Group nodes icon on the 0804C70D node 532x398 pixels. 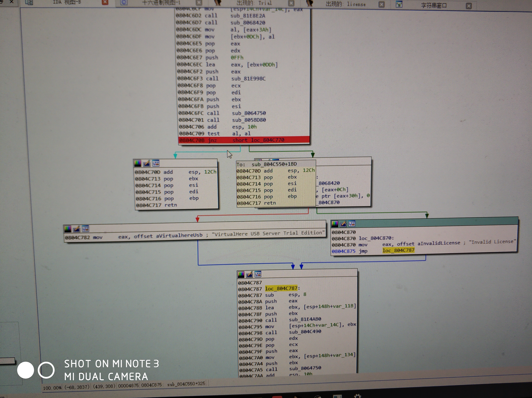pyautogui.click(x=156, y=163)
